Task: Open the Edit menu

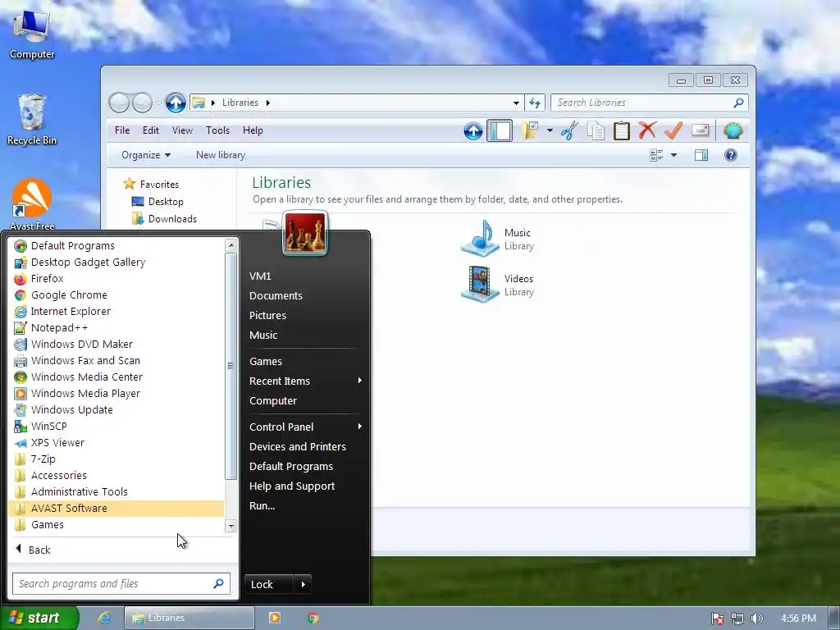Action: coord(151,130)
